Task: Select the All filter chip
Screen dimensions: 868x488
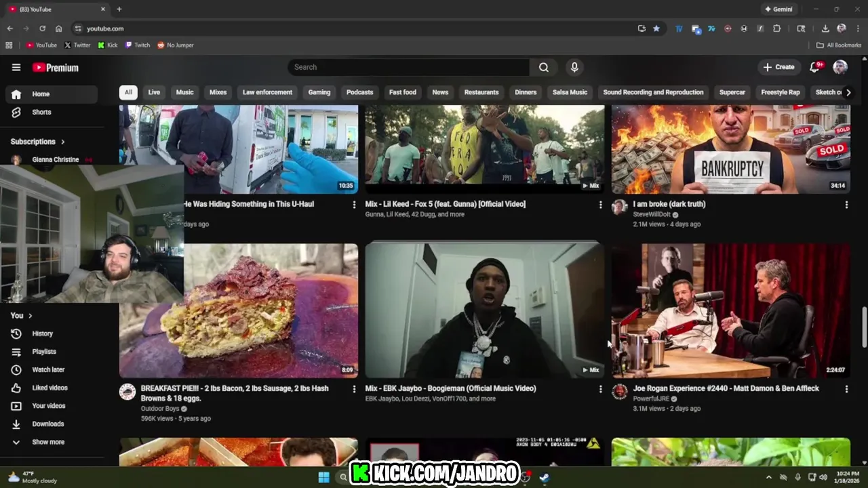Action: [x=128, y=92]
